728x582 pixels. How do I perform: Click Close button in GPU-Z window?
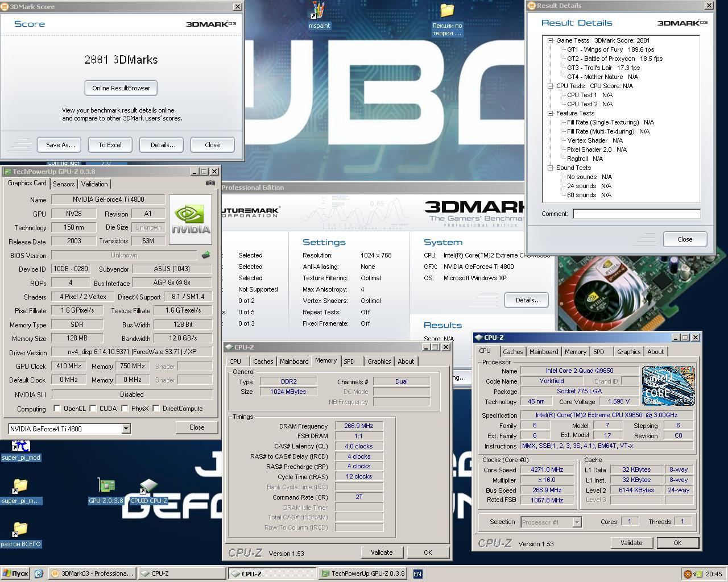click(x=197, y=427)
